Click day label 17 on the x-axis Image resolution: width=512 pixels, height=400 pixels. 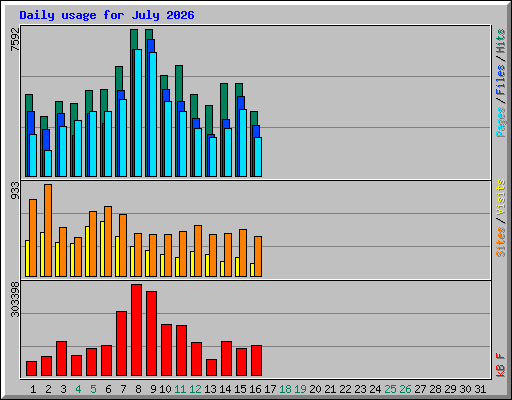pos(270,389)
